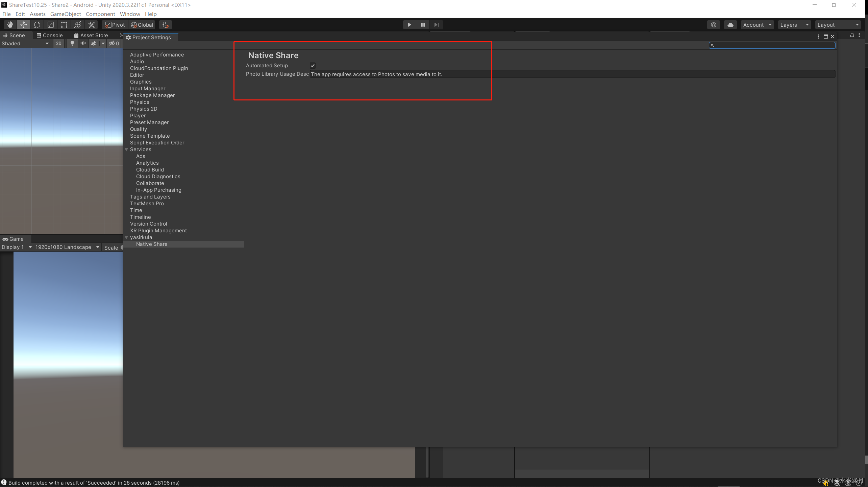
Task: Toggle 2D view mode
Action: pos(59,43)
